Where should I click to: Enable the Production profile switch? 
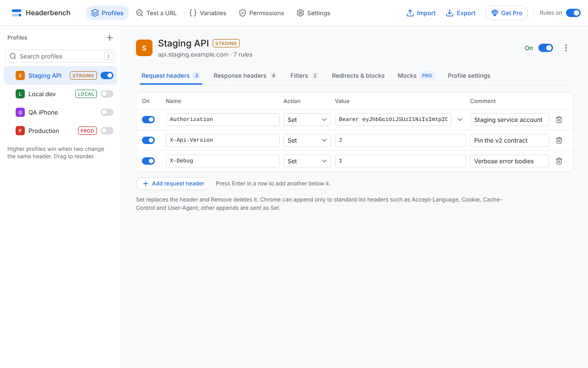pyautogui.click(x=107, y=131)
